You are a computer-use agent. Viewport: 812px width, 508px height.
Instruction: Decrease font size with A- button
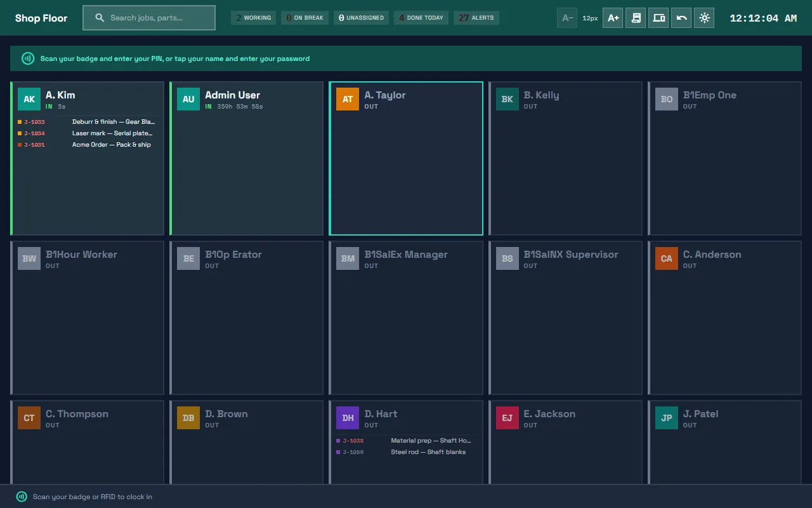click(567, 18)
